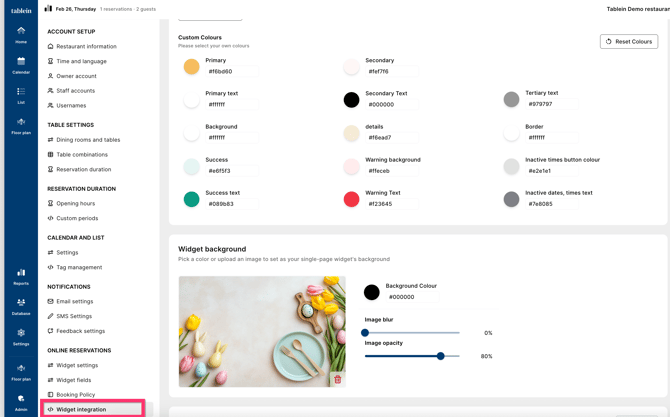Click the Image opacity slider handle

coord(440,356)
